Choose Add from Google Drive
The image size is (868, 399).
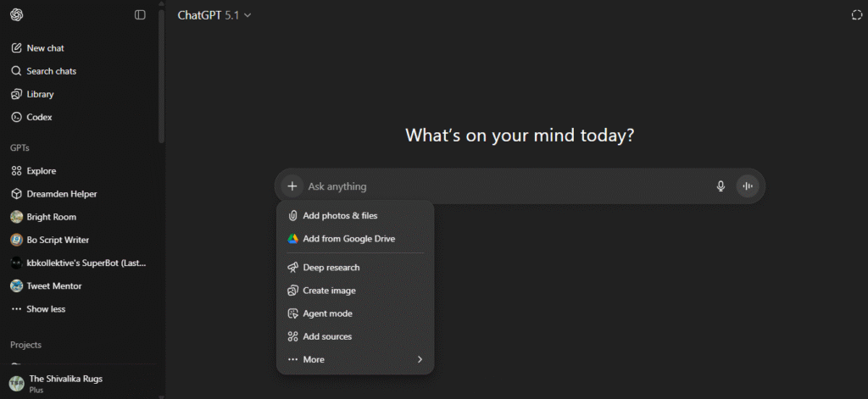tap(355, 239)
